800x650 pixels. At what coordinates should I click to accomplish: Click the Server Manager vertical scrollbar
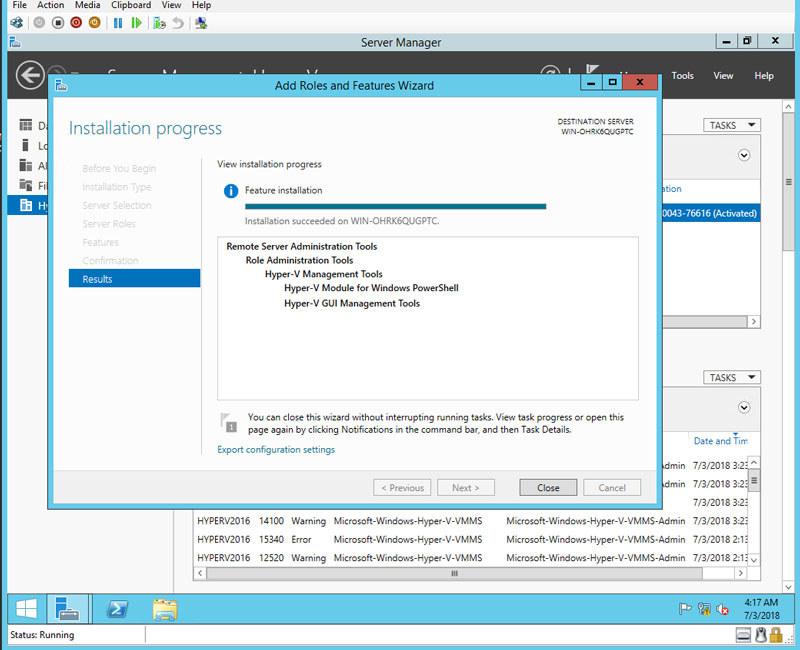[x=788, y=182]
